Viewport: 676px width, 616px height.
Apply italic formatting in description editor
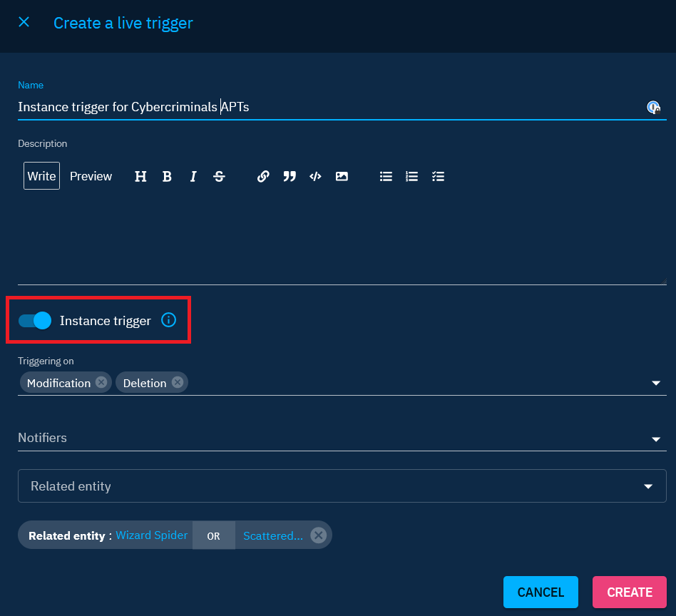(x=193, y=176)
